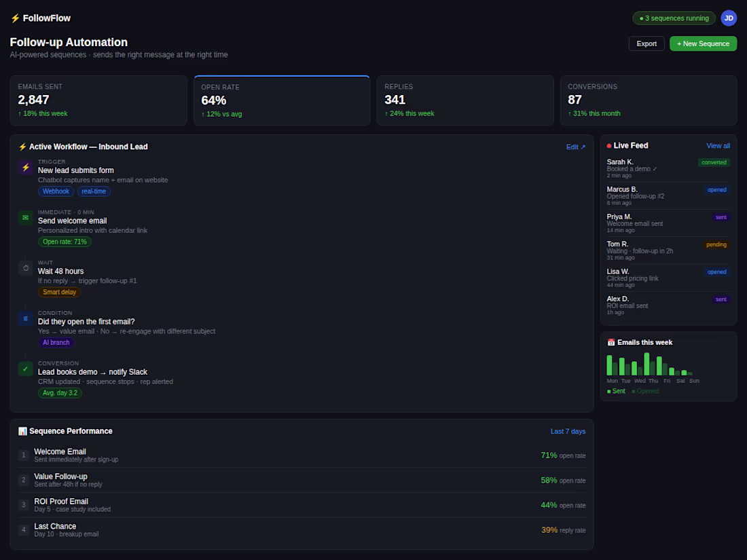Select the Conversions stat card
Screen dimensions: 747x560
pyautogui.click(x=648, y=100)
